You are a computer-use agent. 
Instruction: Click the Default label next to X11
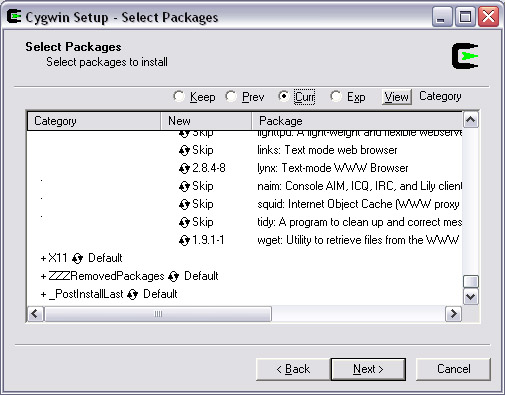(105, 258)
